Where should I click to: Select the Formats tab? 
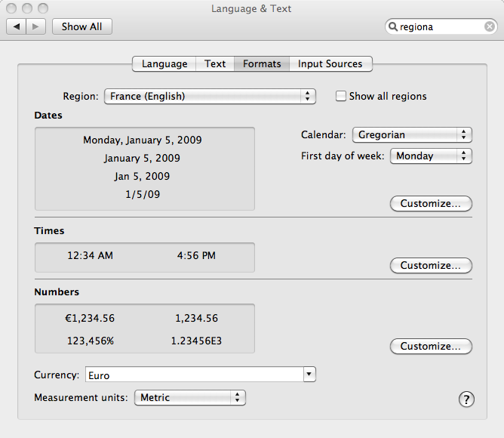(262, 63)
